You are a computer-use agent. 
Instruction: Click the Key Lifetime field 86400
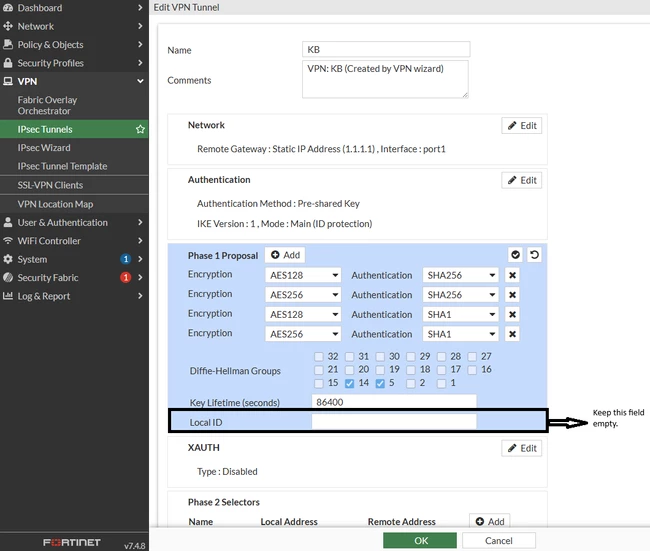pos(394,402)
